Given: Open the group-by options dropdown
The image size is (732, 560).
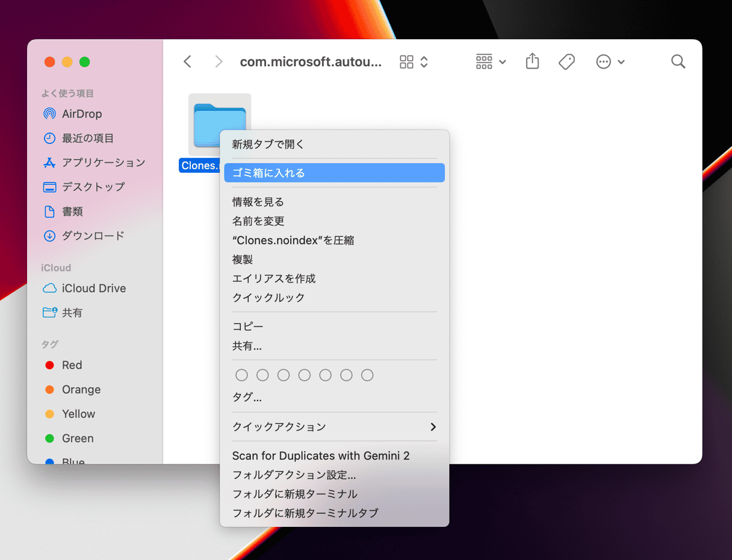Looking at the screenshot, I should (x=491, y=61).
